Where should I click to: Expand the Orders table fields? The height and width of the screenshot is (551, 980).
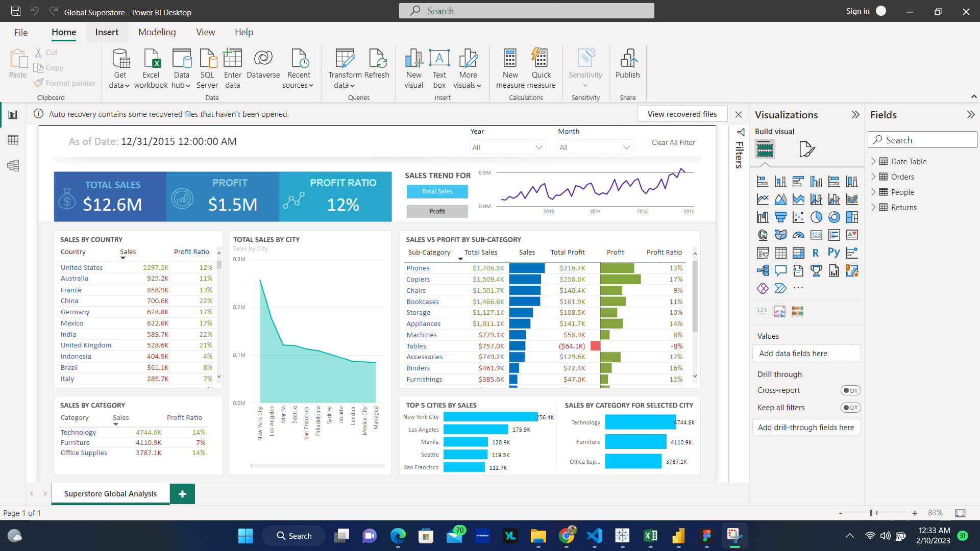tap(873, 177)
